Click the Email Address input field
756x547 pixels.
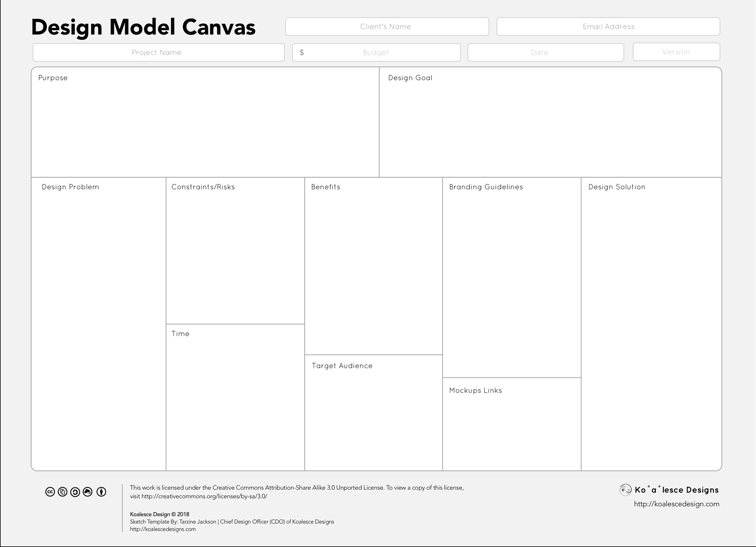(608, 26)
